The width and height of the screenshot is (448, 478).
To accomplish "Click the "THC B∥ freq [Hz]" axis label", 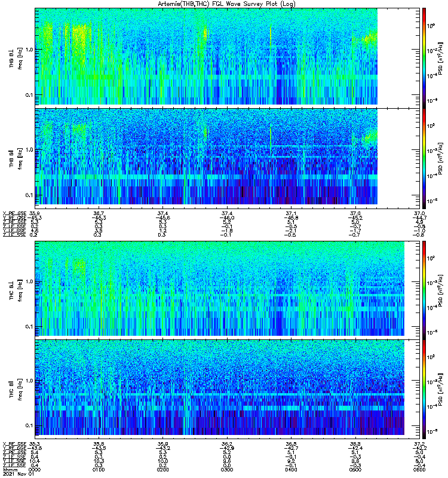I will [16, 389].
